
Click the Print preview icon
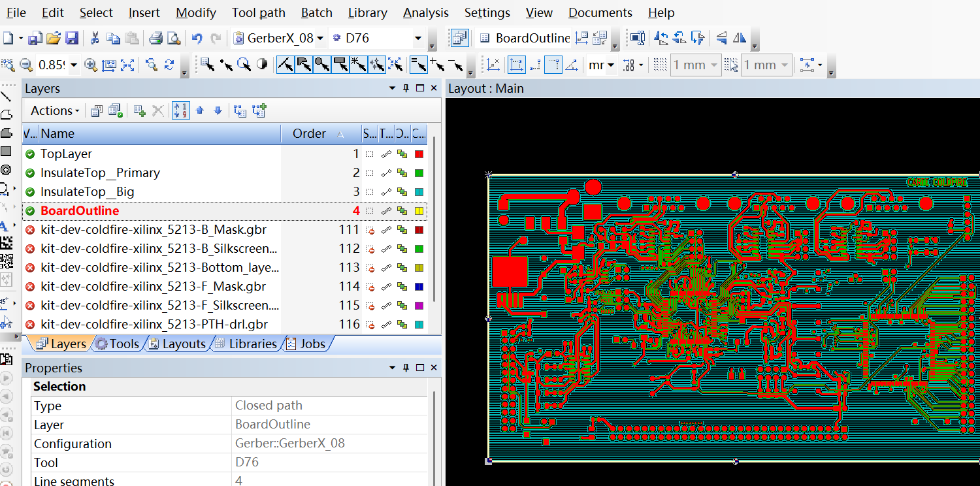174,38
